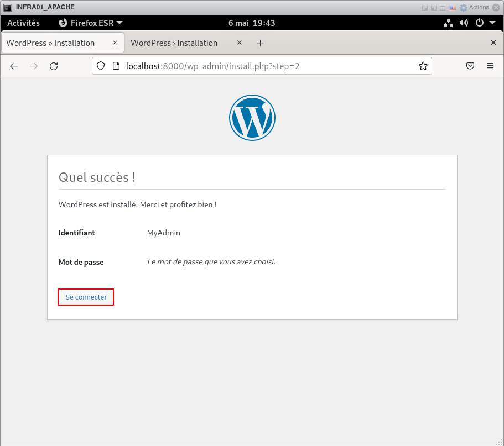Viewport: 504px width, 446px height.
Task: Click the volume speaker icon in top bar
Action: [x=464, y=23]
